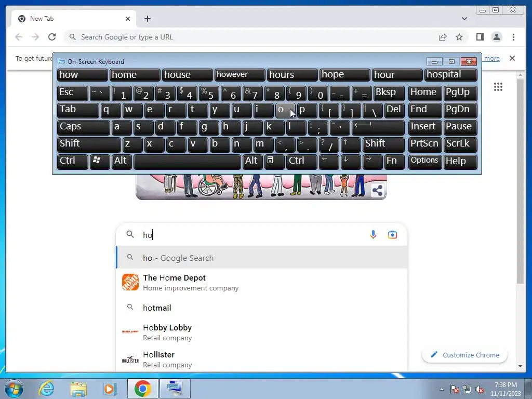Viewport: 532px width, 399px height.
Task: Toggle the right Shift key on On-Screen Keyboard
Action: click(383, 144)
